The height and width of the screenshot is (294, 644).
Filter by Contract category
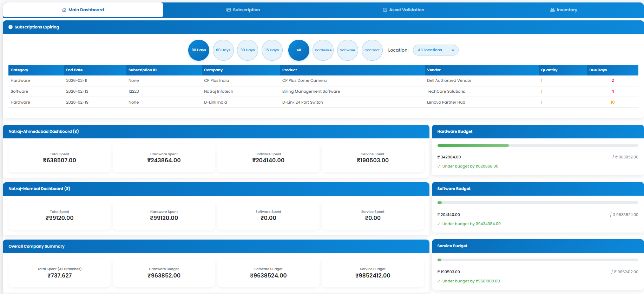coord(372,50)
